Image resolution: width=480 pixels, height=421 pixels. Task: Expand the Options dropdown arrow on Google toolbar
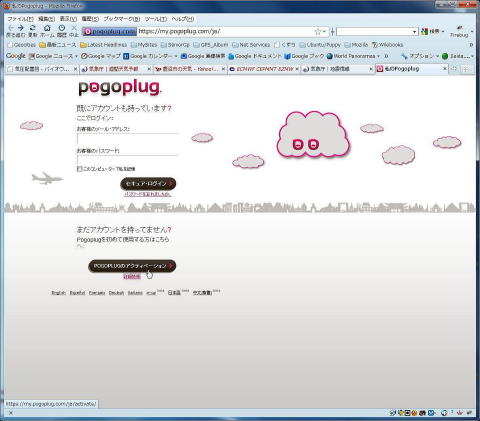click(x=437, y=56)
